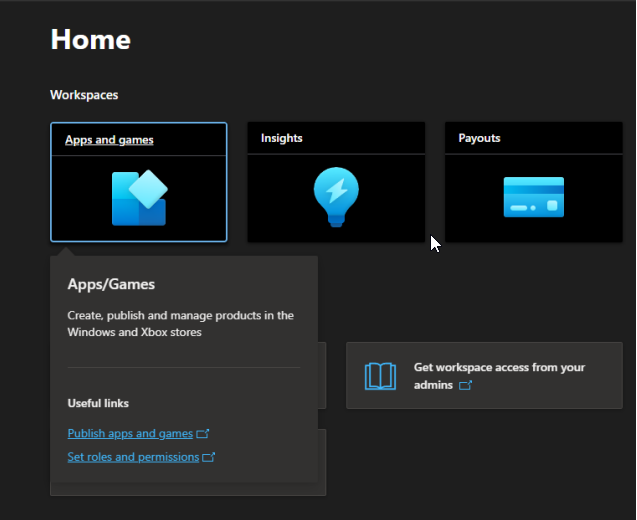This screenshot has height=520, width=637.
Task: Click the Insights lightbulb icon
Action: 336,194
